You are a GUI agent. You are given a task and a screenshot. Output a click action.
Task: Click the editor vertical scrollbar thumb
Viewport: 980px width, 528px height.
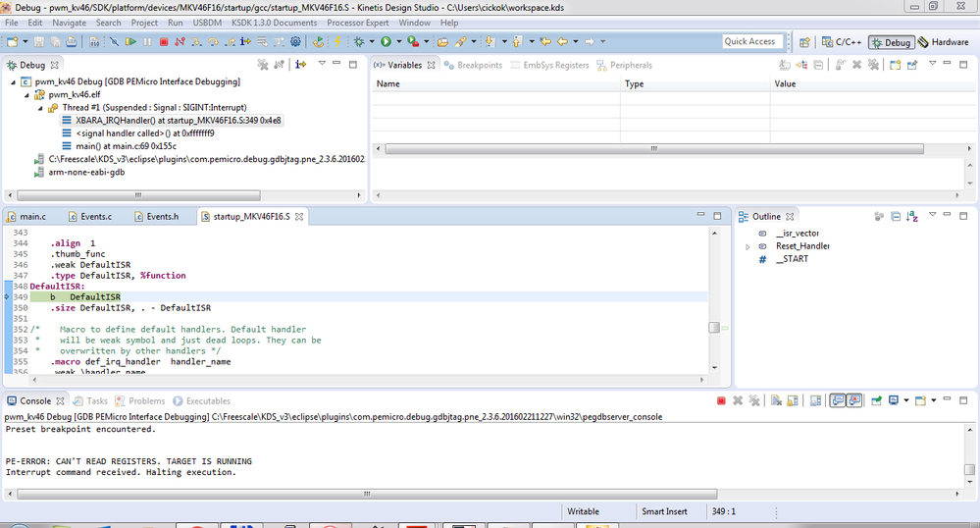[x=714, y=327]
